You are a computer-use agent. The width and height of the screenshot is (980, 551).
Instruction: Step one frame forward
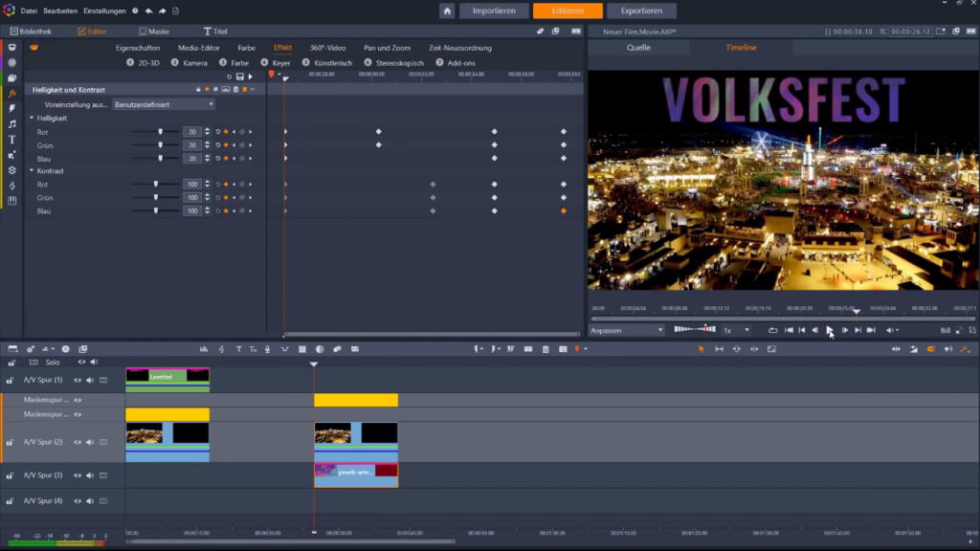point(844,330)
